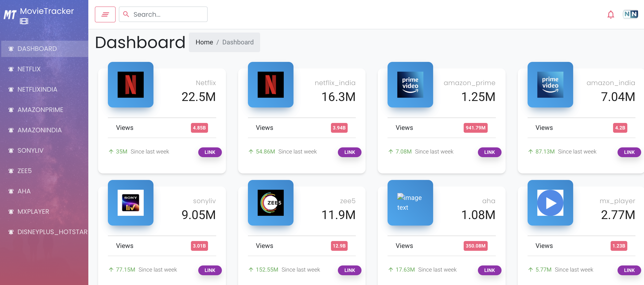The width and height of the screenshot is (644, 285).
Task: Click the 941.79M views badge
Action: [x=475, y=128]
